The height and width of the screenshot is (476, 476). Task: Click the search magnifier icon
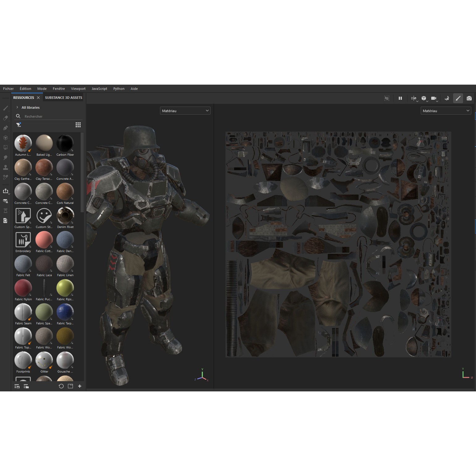click(x=18, y=116)
